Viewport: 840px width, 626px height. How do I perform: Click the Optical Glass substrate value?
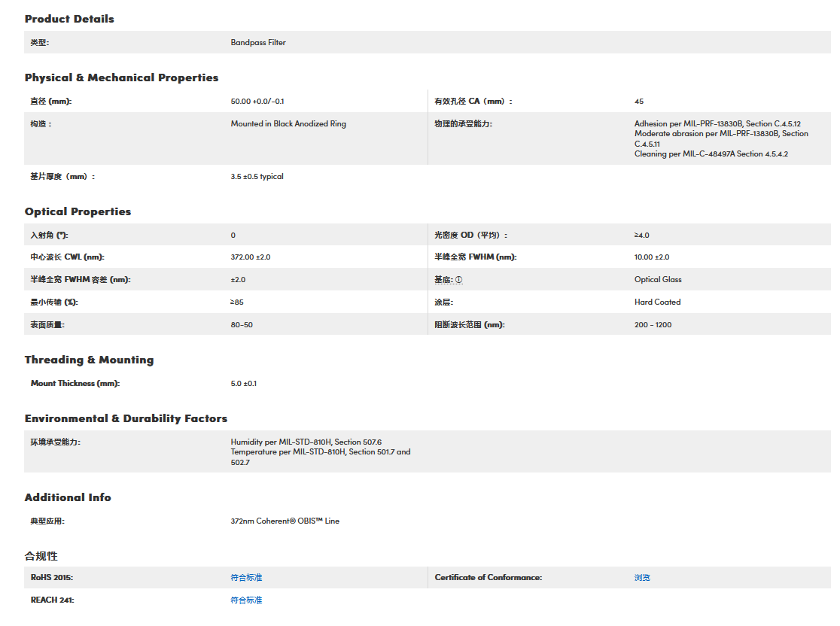coord(658,280)
